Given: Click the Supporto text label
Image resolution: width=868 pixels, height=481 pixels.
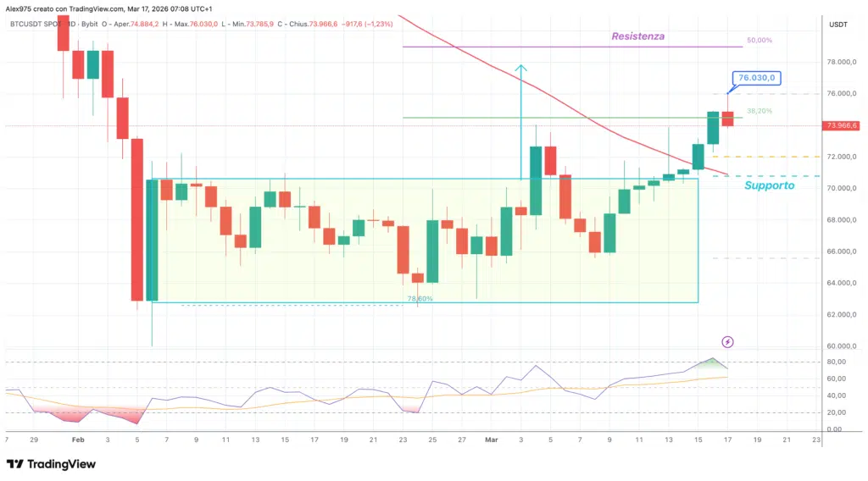Looking at the screenshot, I should (770, 185).
